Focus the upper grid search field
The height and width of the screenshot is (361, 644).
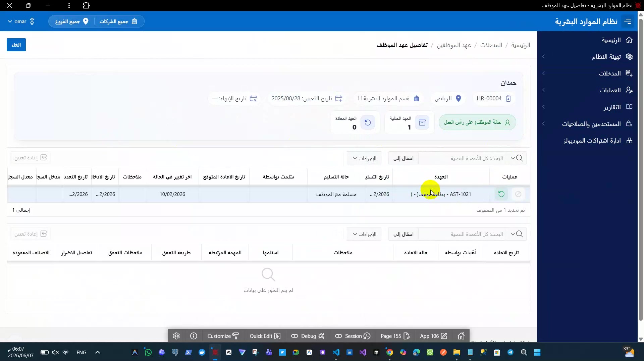click(463, 158)
